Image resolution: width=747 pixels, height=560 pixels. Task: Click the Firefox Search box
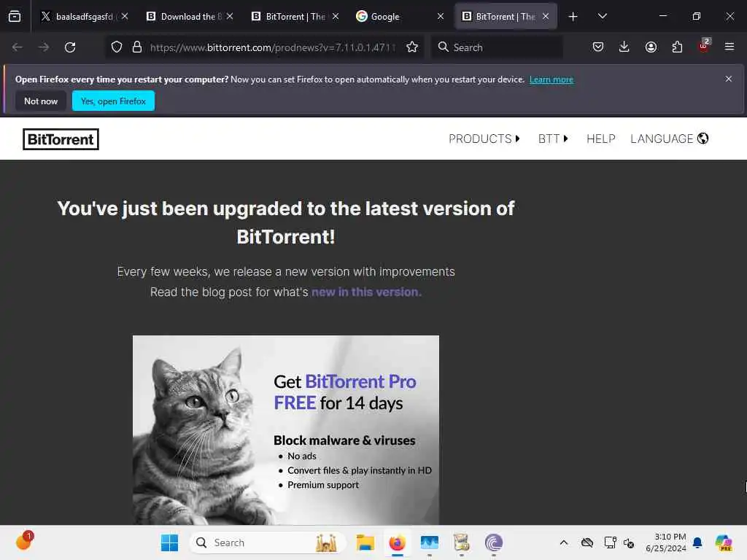(x=497, y=47)
